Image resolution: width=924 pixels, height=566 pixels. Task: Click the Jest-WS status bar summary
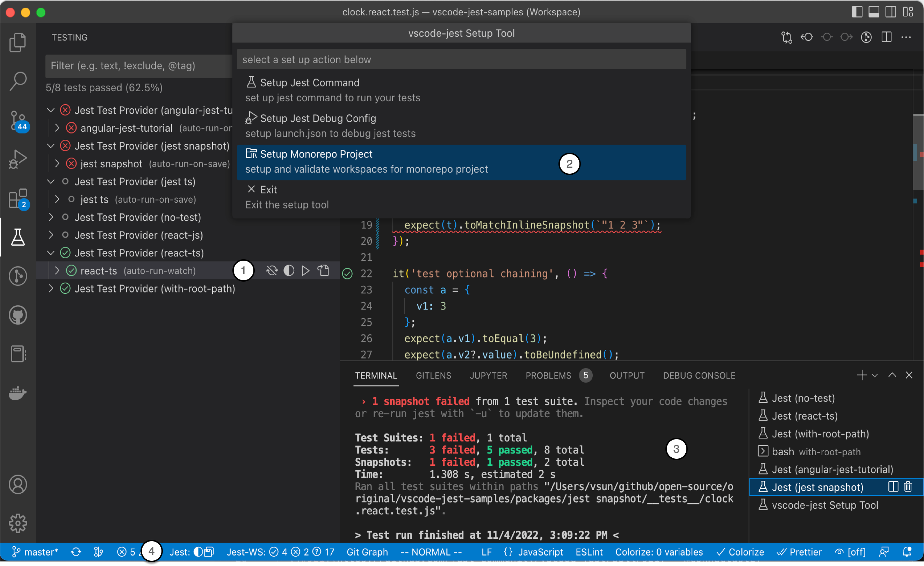(281, 552)
